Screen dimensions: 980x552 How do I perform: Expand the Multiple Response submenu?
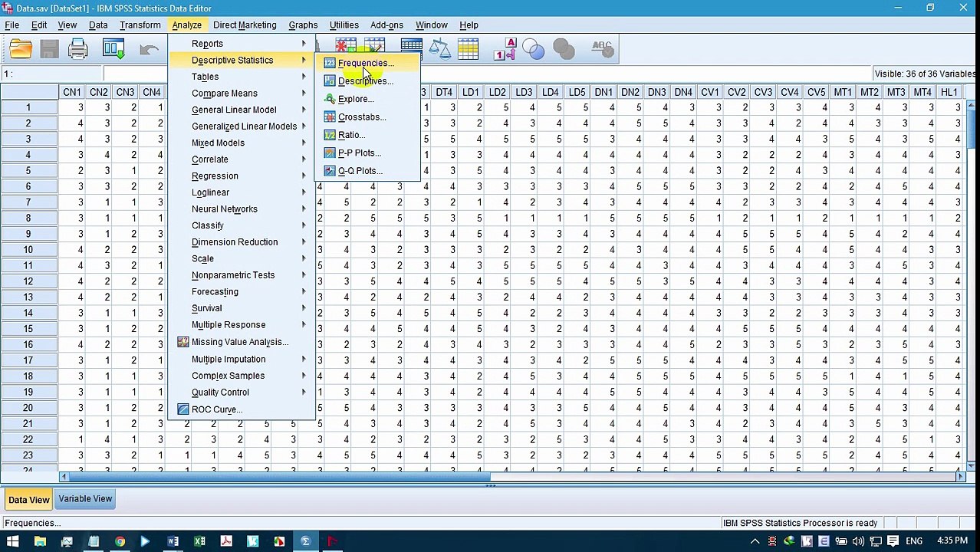click(x=241, y=324)
